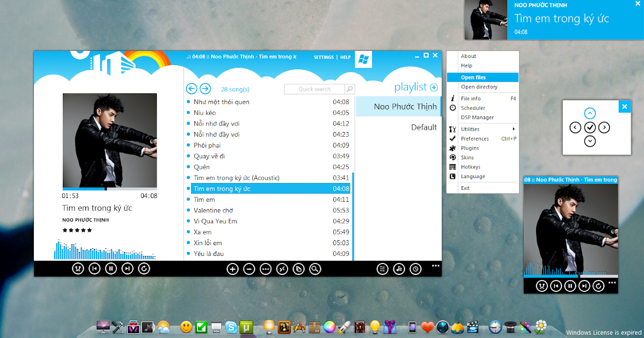Open the more options dots at bottom right
Screen dimensions: 644x338
click(x=435, y=266)
